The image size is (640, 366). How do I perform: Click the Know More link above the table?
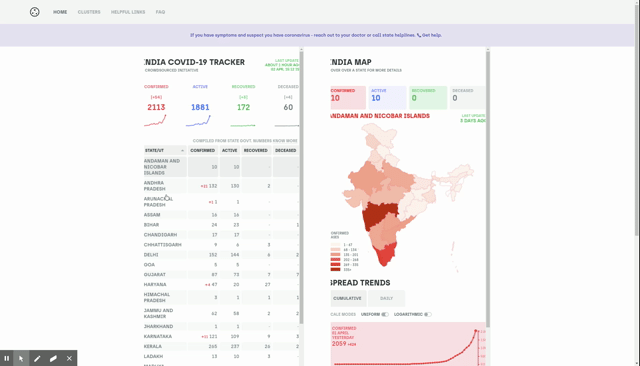[286, 141]
